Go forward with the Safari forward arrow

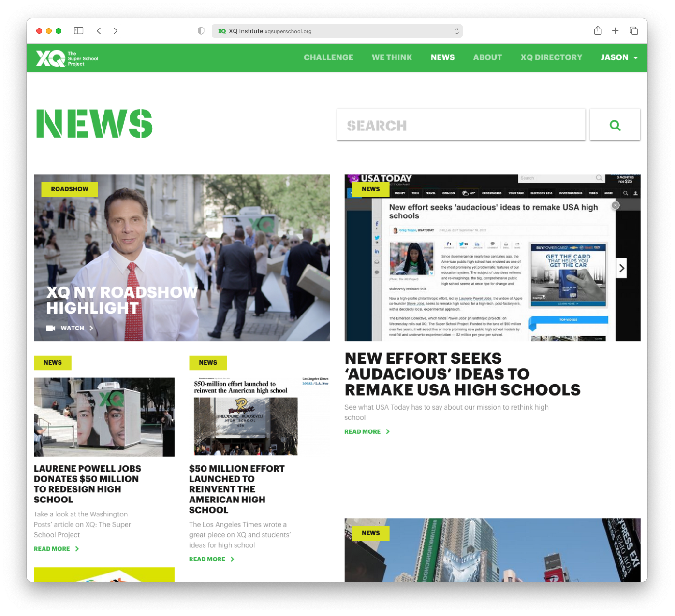coord(116,31)
